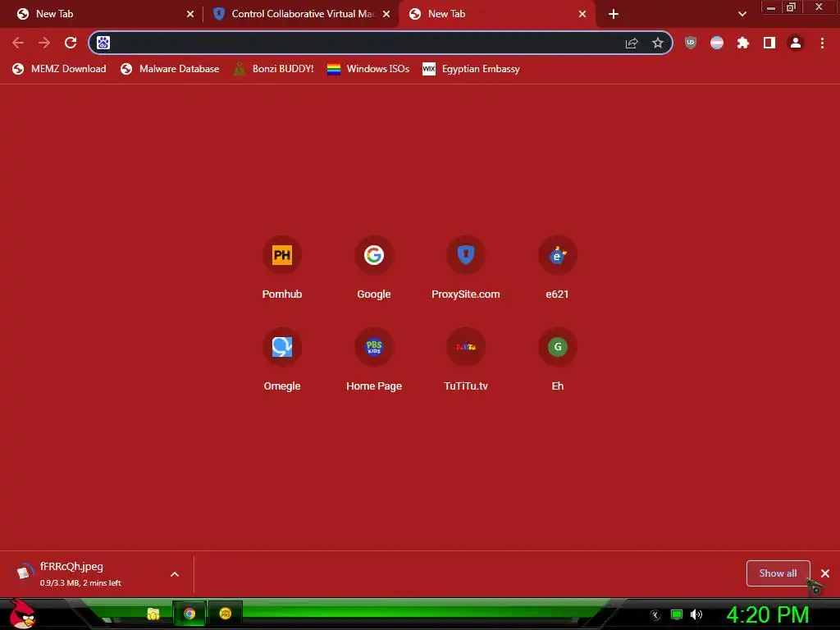Switch to Control Collaborative Virtual Machines tab
This screenshot has width=840, height=630.
tap(301, 14)
